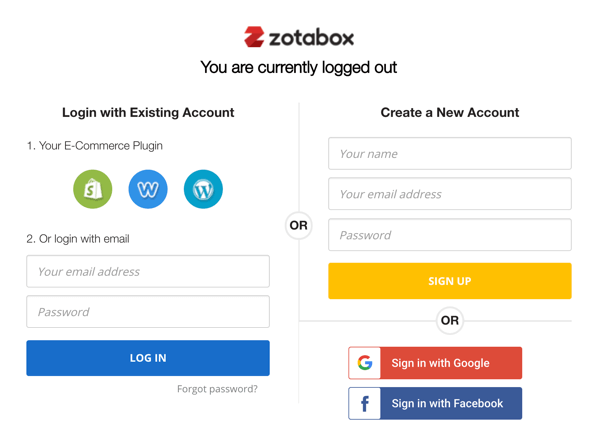600x433 pixels.
Task: Open the Forgot password link
Action: tap(217, 389)
